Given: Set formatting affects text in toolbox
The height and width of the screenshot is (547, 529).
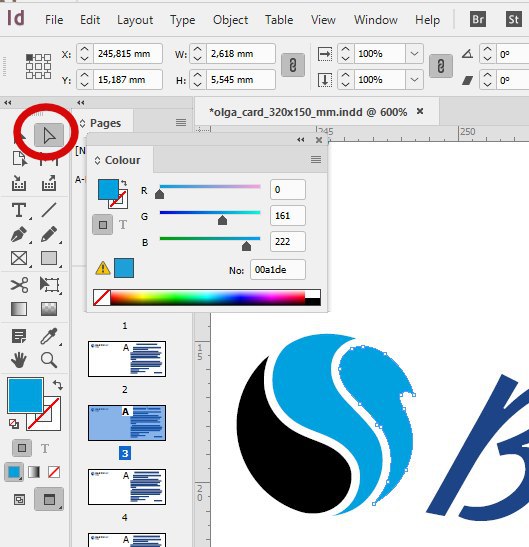Looking at the screenshot, I should [45, 448].
